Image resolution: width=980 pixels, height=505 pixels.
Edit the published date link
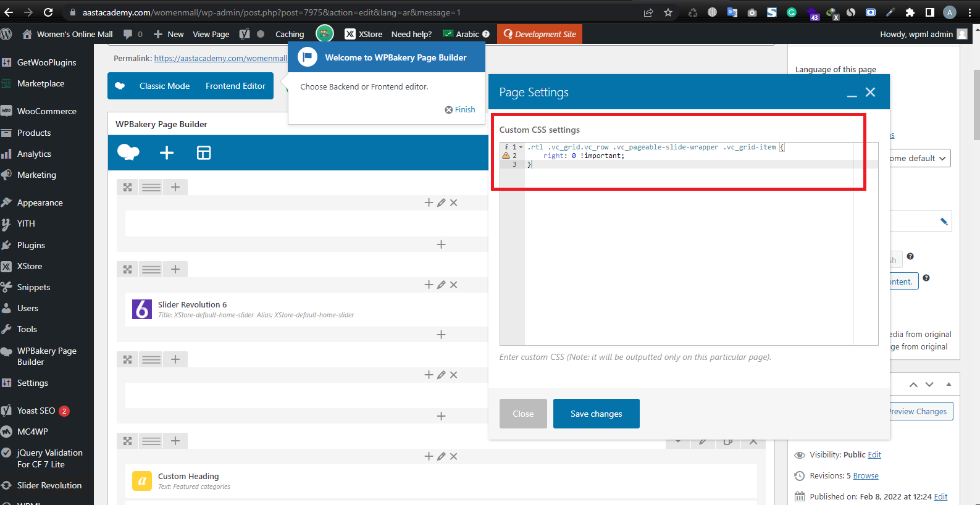(x=940, y=496)
